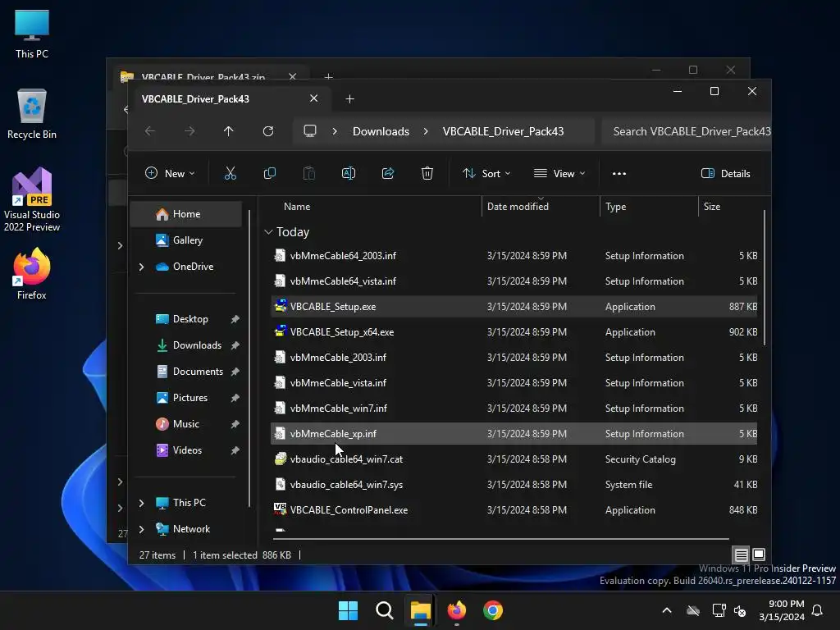Collapse the Today group

pyautogui.click(x=268, y=232)
